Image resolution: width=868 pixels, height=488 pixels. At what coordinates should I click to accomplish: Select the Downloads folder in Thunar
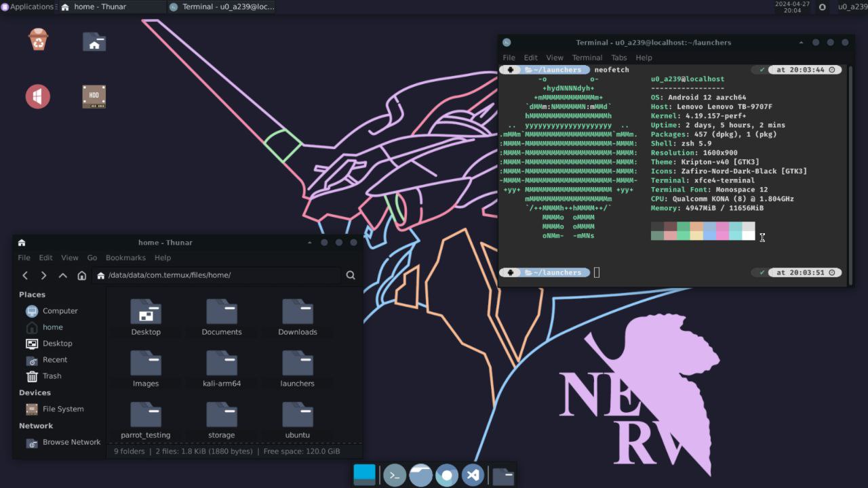(x=298, y=317)
